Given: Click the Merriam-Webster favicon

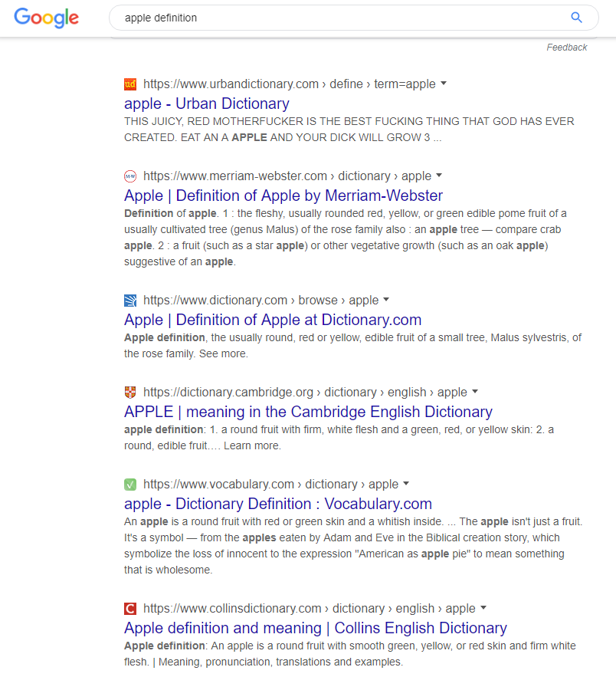Looking at the screenshot, I should tap(130, 176).
